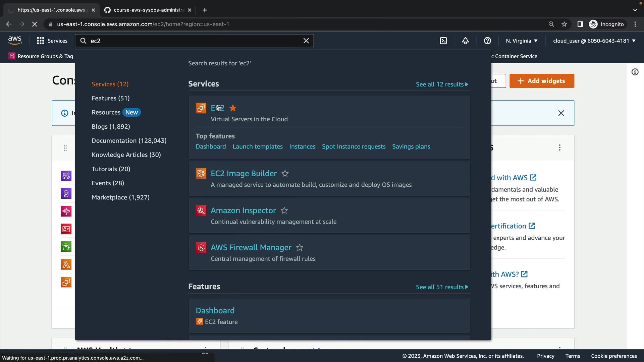The image size is (644, 362).
Task: Click the notifications bell icon
Action: 465,41
